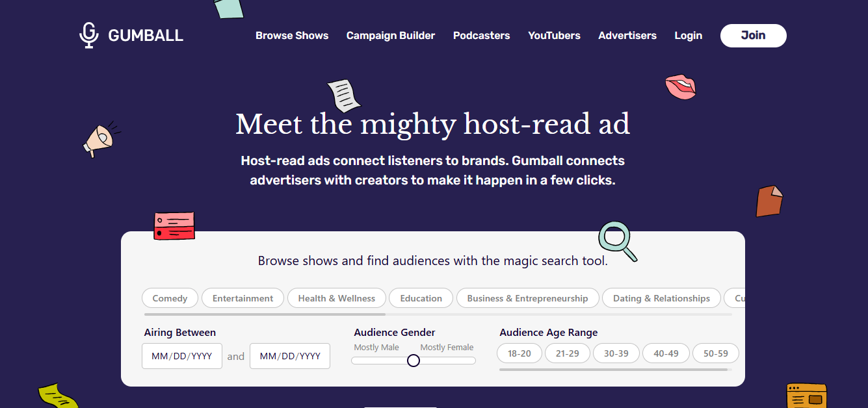Pick the 30-39 age range

[x=616, y=353]
